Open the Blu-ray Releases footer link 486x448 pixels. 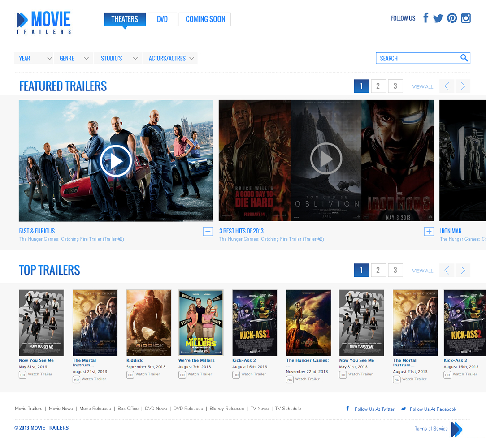click(226, 409)
